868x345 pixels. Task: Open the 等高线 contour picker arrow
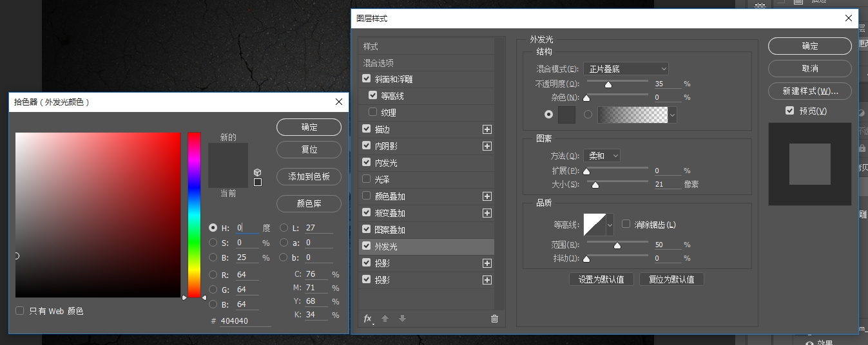coord(610,225)
